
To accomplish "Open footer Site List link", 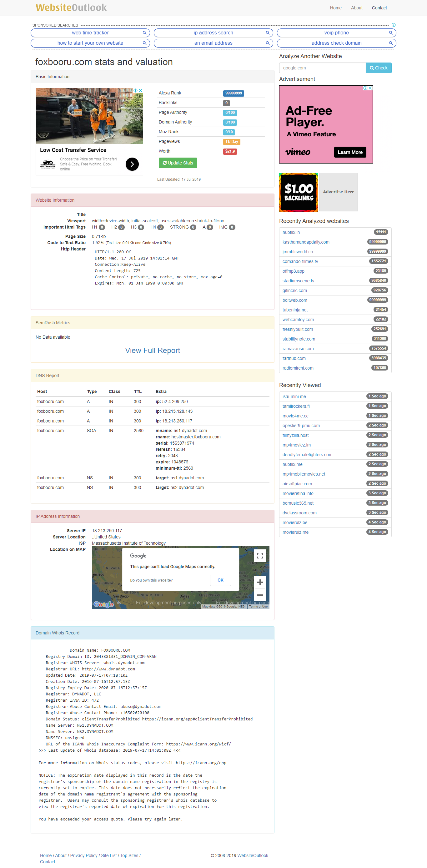I will (109, 855).
